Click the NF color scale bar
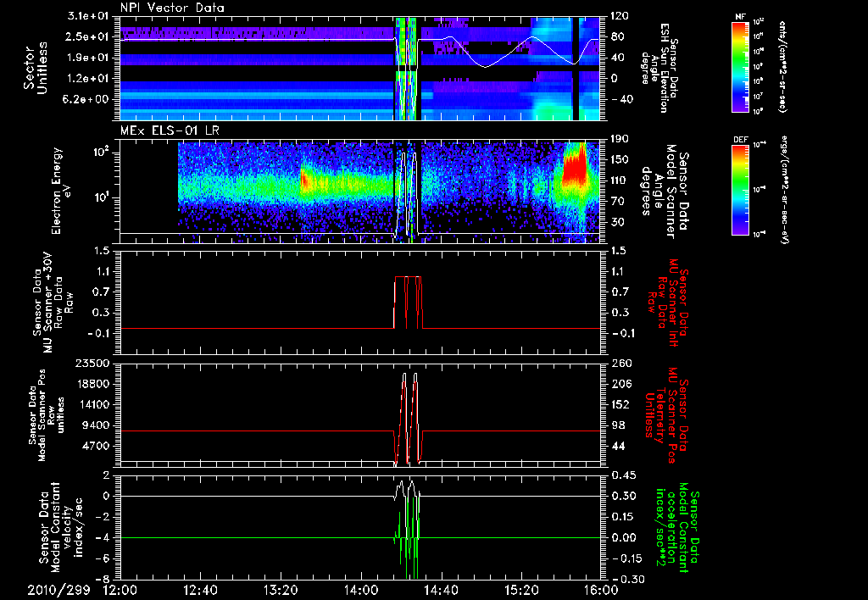The image size is (868, 600). coord(741,66)
